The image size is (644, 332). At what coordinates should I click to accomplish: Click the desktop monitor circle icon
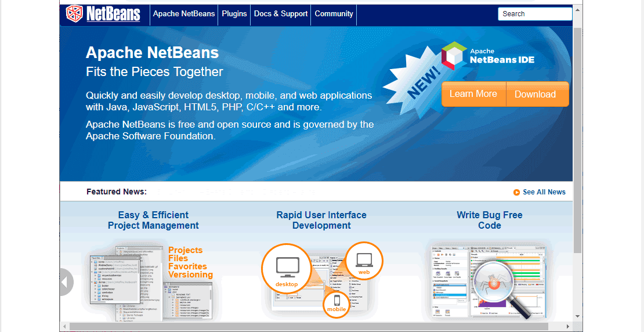click(x=287, y=269)
